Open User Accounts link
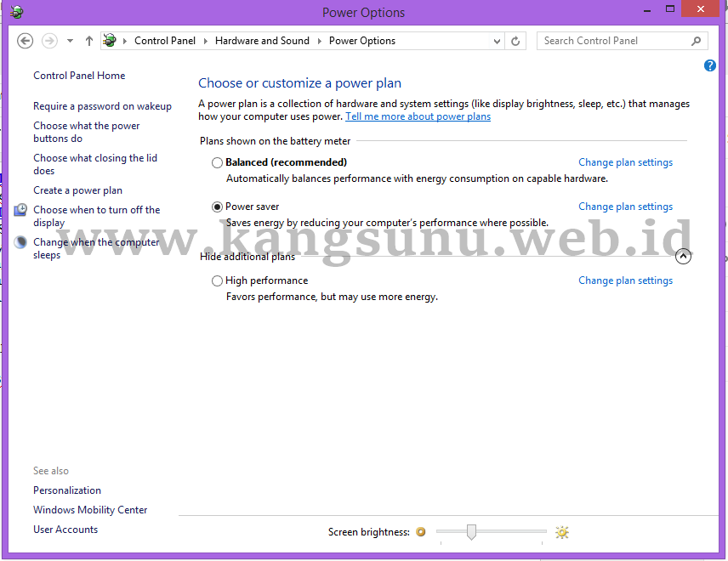This screenshot has width=728, height=561. pyautogui.click(x=65, y=530)
